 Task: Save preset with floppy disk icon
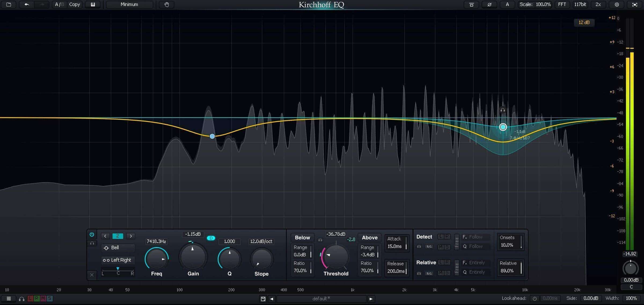(263, 299)
